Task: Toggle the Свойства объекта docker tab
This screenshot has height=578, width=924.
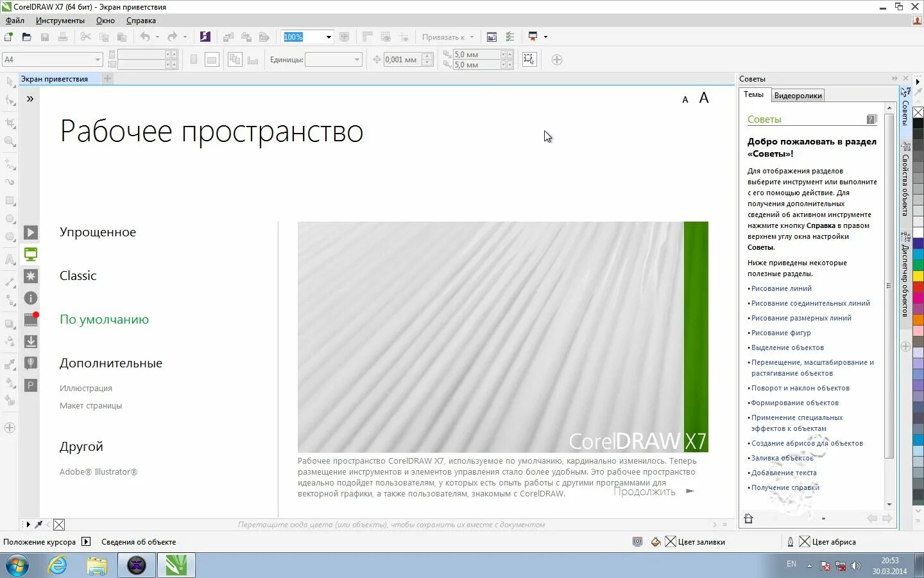Action: (905, 179)
